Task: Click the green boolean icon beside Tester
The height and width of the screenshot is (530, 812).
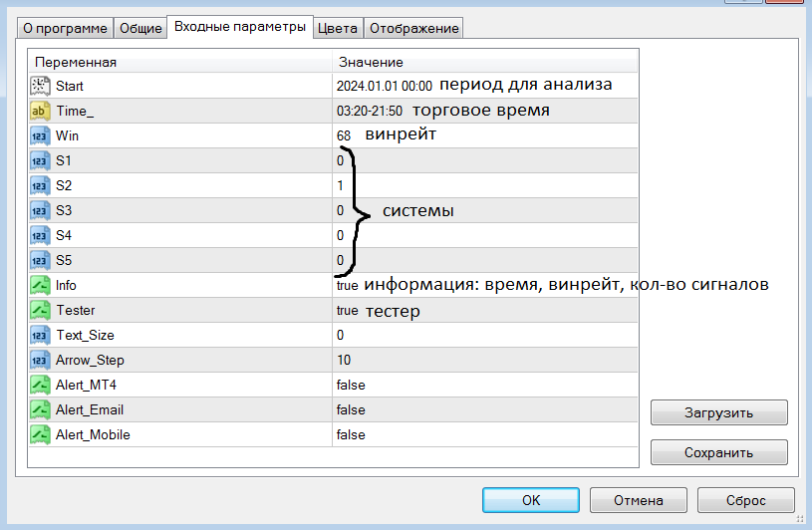Action: click(40, 310)
